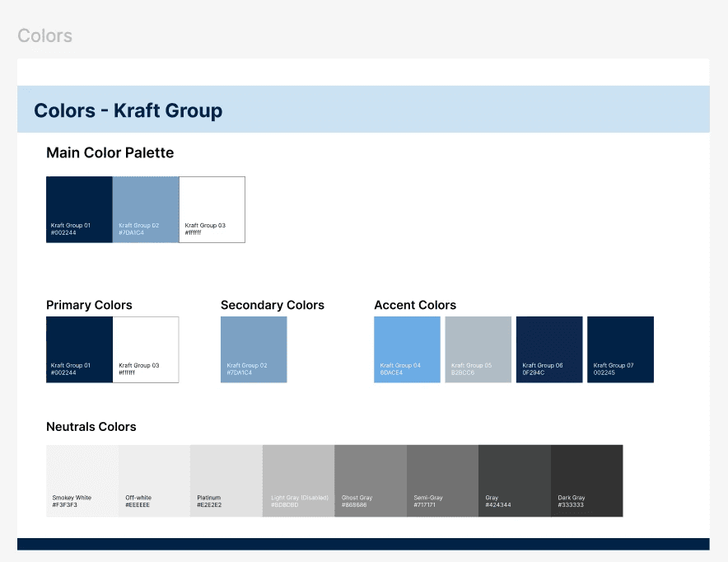Select the Kraft Group 02 swatch in Main Color Palette

(146, 209)
